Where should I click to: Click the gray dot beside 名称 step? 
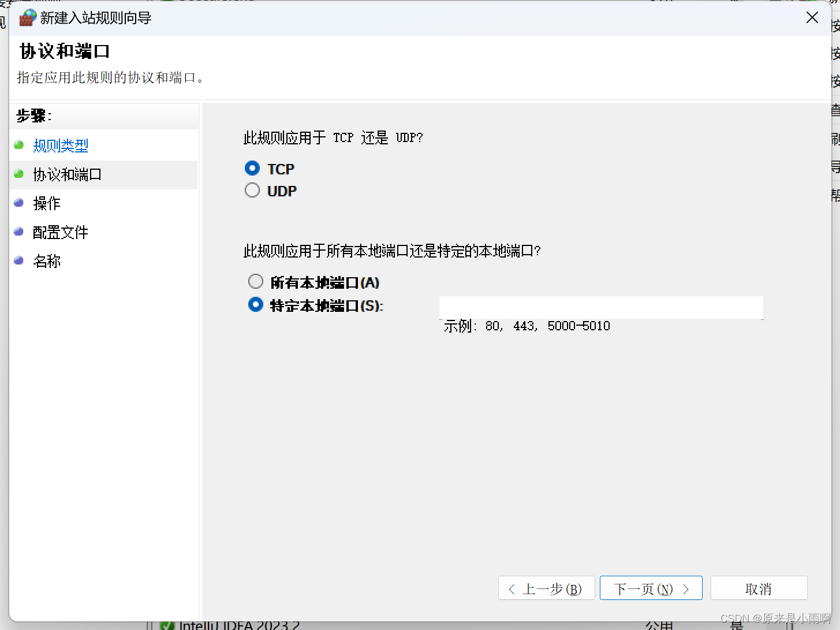click(x=18, y=260)
